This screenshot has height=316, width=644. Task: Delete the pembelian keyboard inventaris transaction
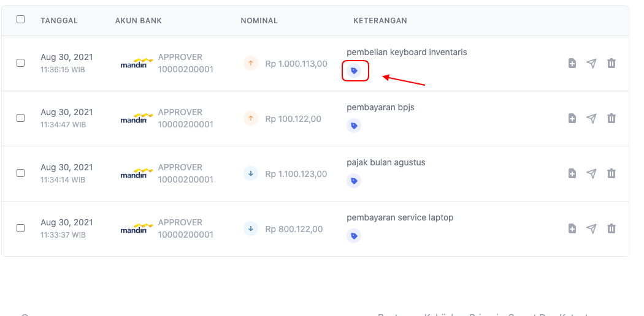click(611, 63)
